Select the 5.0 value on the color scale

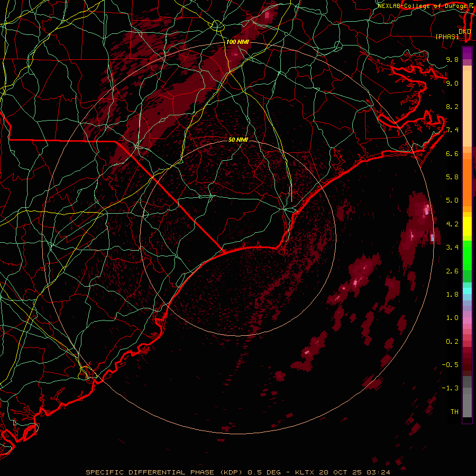click(452, 200)
